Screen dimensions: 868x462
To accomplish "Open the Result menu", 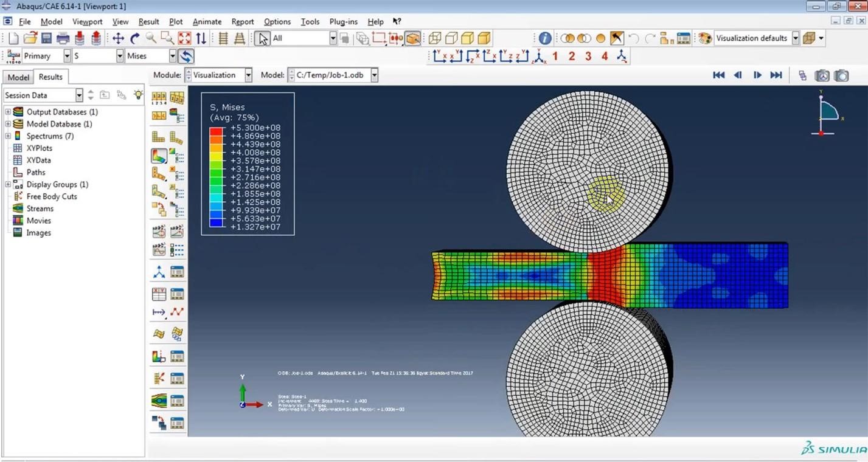I will click(148, 21).
